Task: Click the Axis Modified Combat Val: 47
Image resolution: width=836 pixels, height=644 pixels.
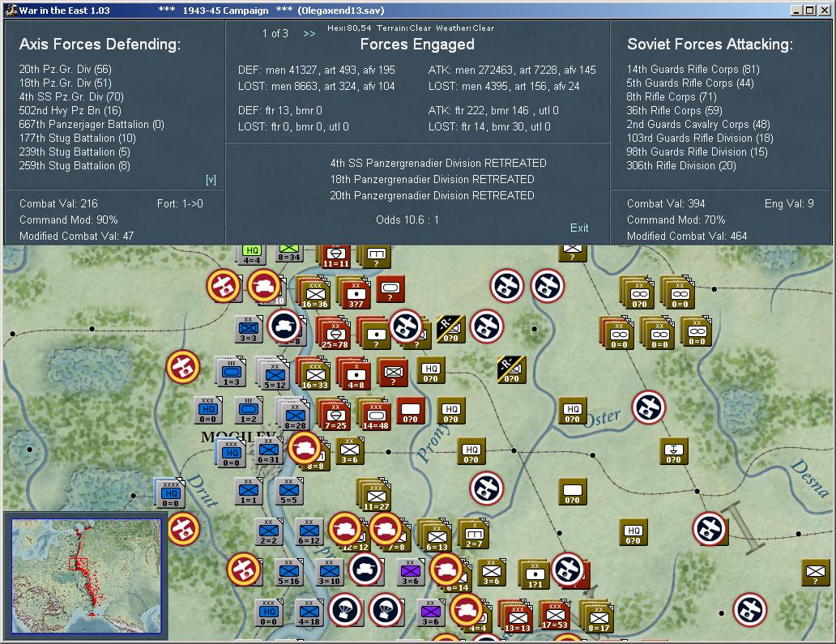Action: [76, 236]
